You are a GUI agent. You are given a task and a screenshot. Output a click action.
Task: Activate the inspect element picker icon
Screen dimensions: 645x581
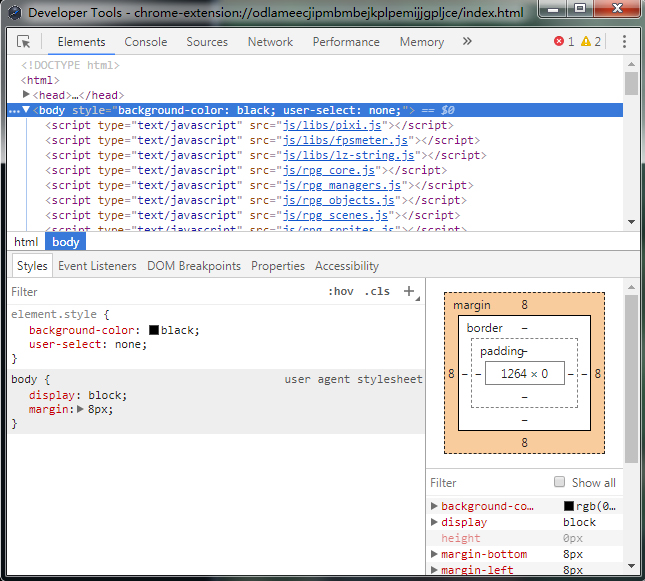click(23, 42)
